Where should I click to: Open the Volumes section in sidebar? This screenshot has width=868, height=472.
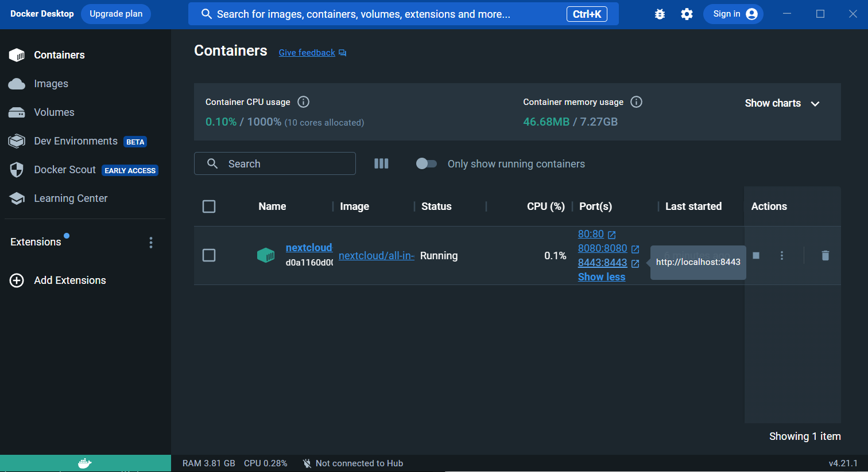click(x=53, y=112)
